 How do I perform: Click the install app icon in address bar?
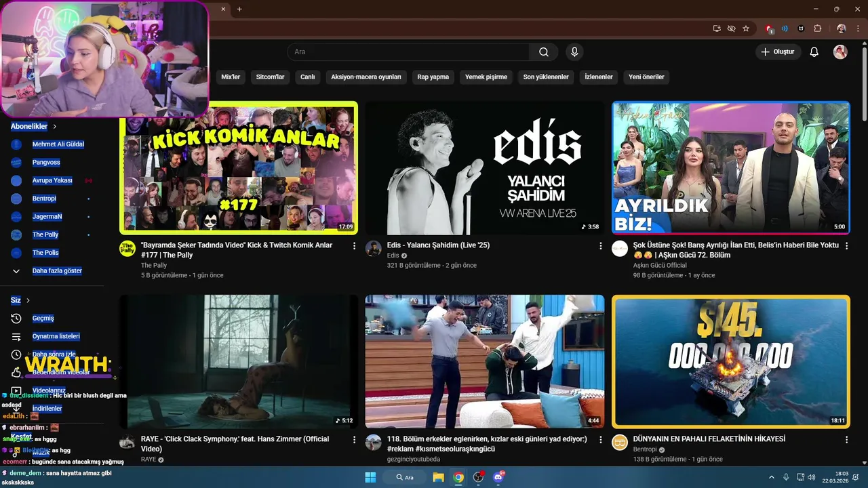tap(717, 28)
